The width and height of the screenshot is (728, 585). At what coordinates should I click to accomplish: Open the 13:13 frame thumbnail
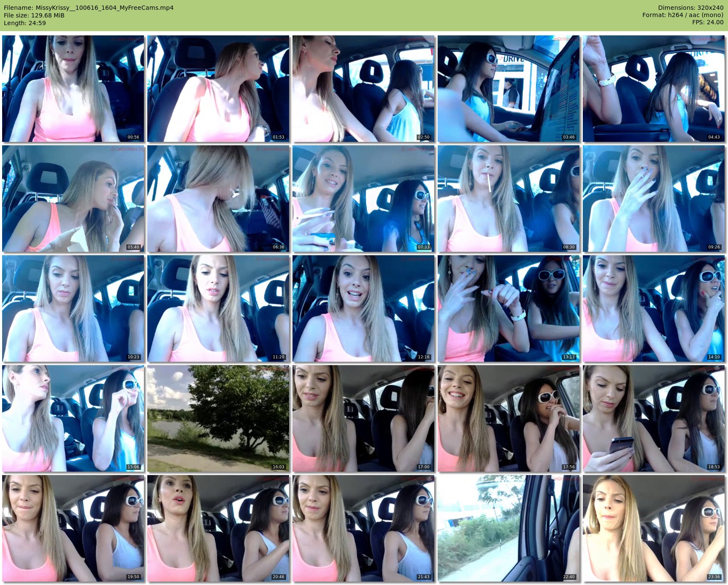[x=508, y=308]
